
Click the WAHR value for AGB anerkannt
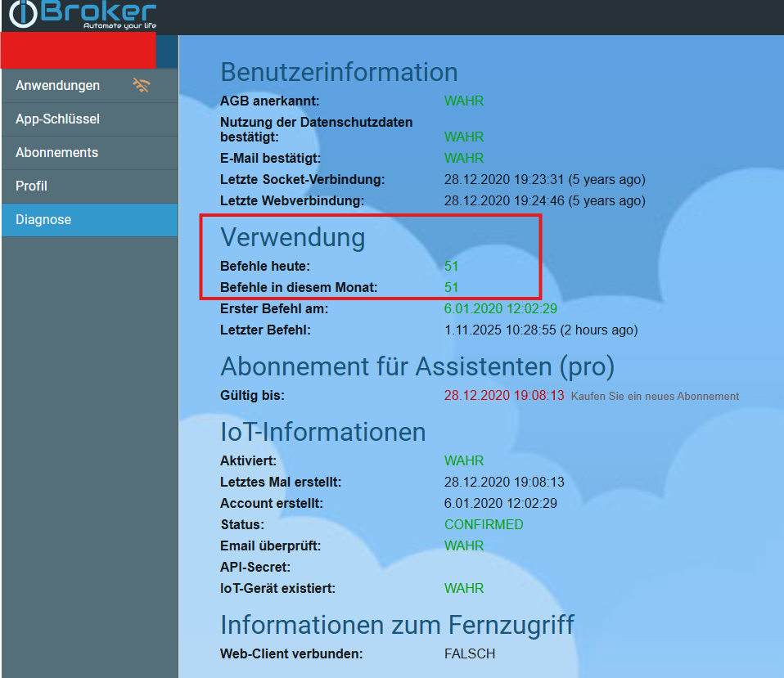point(463,101)
